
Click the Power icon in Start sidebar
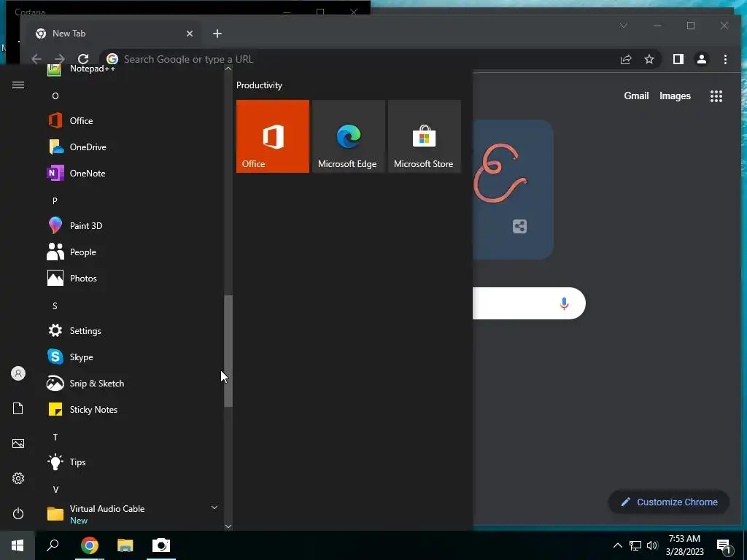[18, 513]
